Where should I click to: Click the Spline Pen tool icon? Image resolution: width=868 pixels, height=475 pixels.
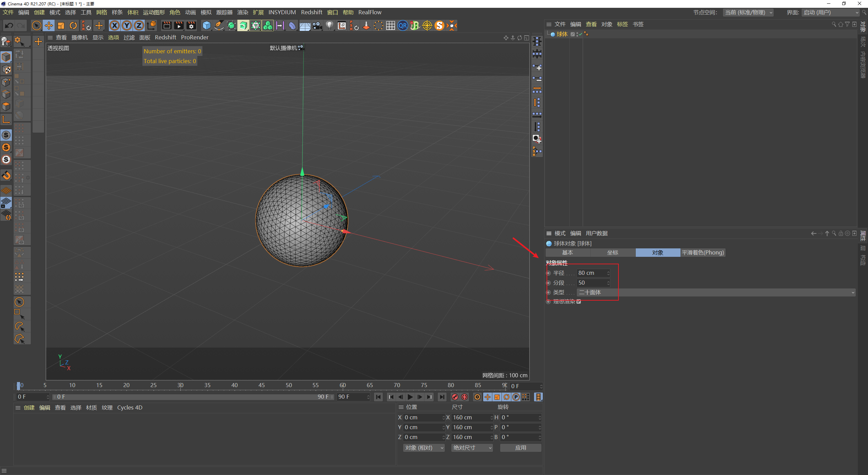(219, 25)
